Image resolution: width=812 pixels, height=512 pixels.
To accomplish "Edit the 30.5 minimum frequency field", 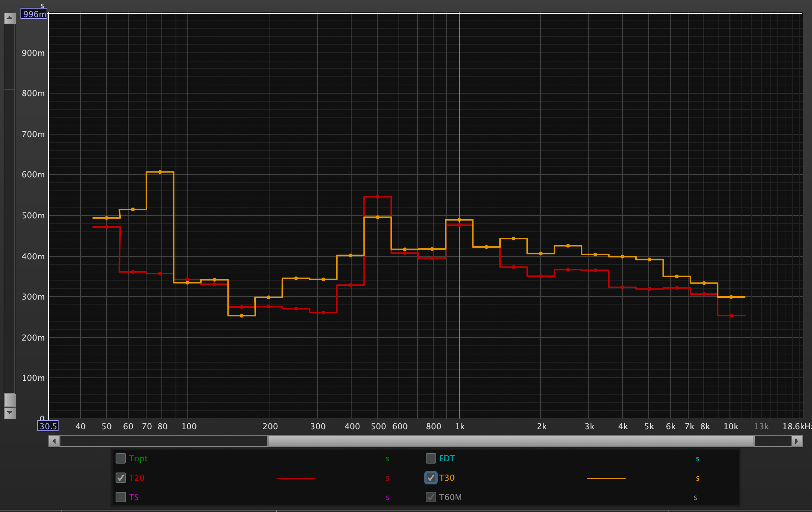I will click(x=48, y=426).
